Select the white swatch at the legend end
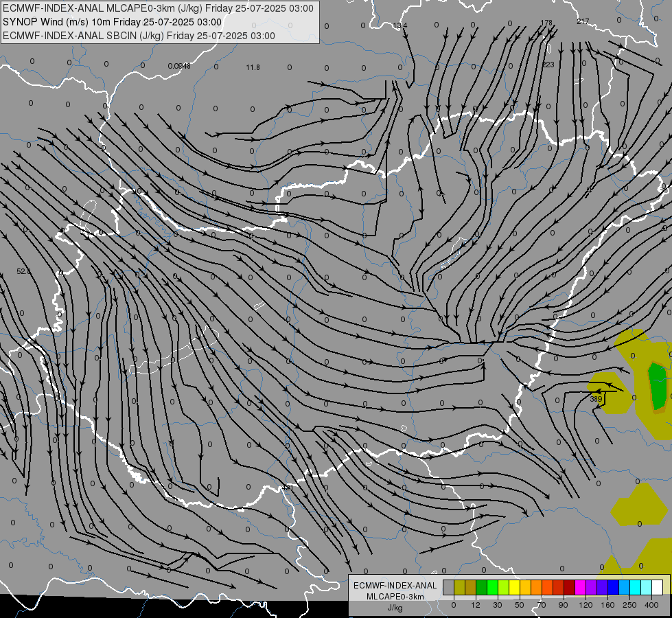This screenshot has height=618, width=672. click(658, 587)
